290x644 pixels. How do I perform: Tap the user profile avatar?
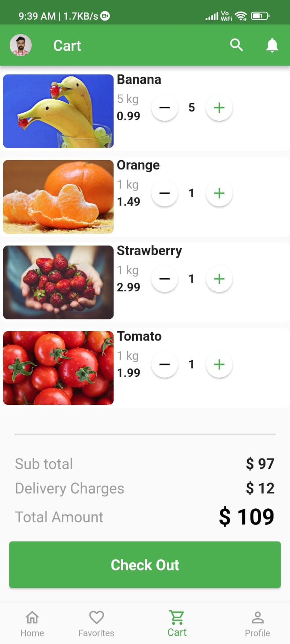(x=21, y=45)
